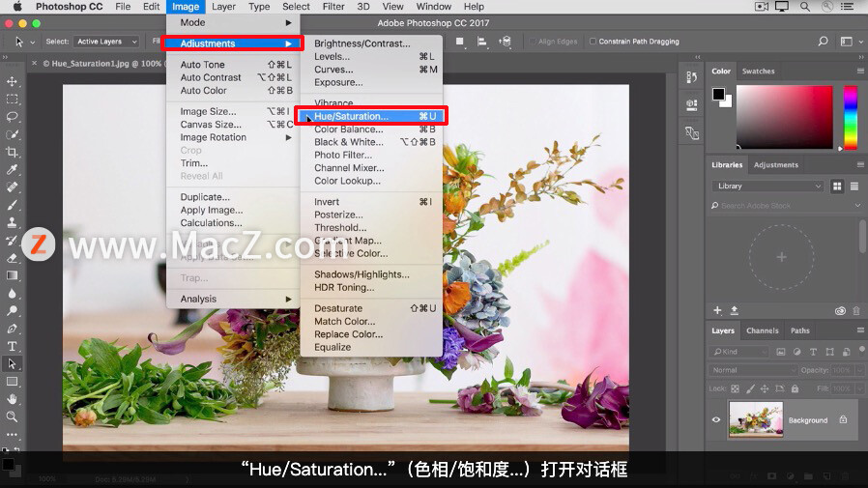Switch Libraries panel to grid view
This screenshot has width=868, height=488.
(x=837, y=187)
